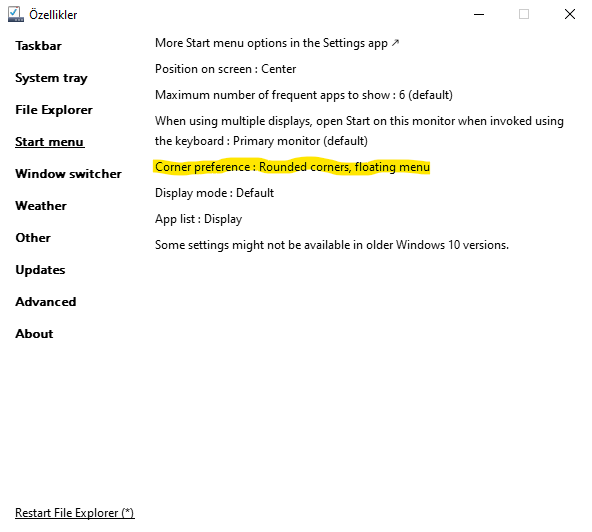
Task: Switch to the System tray section
Action: point(51,78)
